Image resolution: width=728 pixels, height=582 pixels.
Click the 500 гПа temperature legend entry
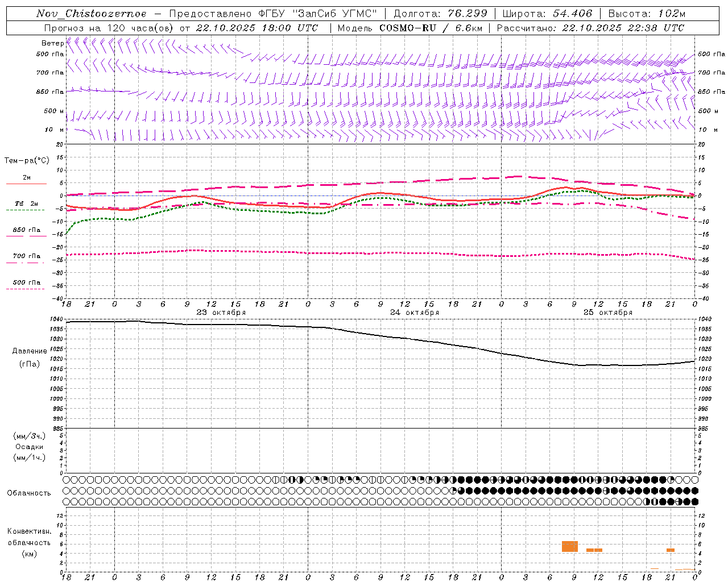click(27, 282)
